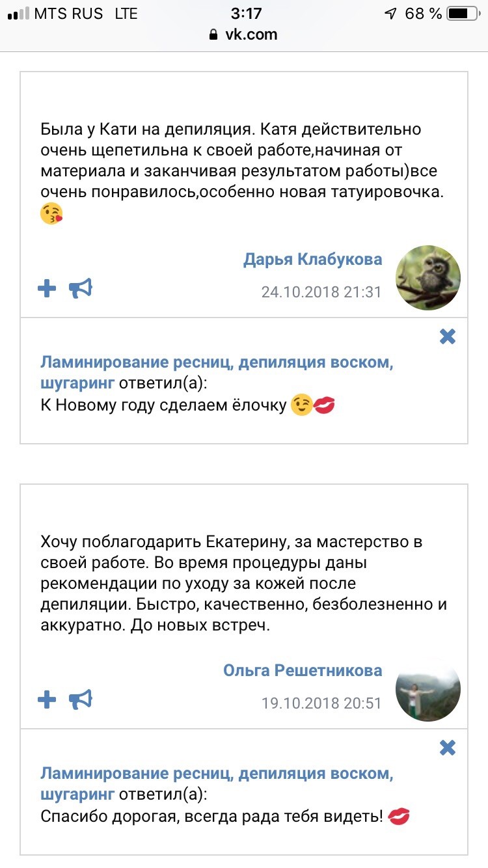Tap Ольга Решетникова's mountain avatar photo

428,689
